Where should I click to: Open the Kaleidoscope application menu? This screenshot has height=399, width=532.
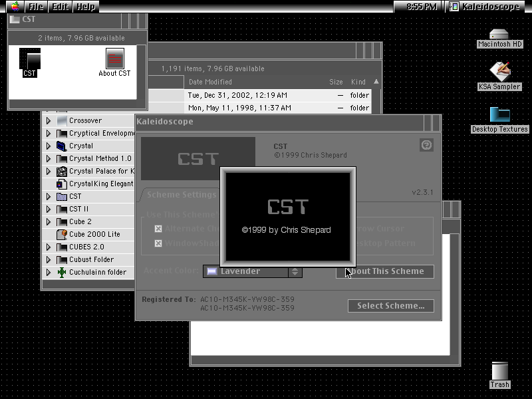click(x=485, y=7)
